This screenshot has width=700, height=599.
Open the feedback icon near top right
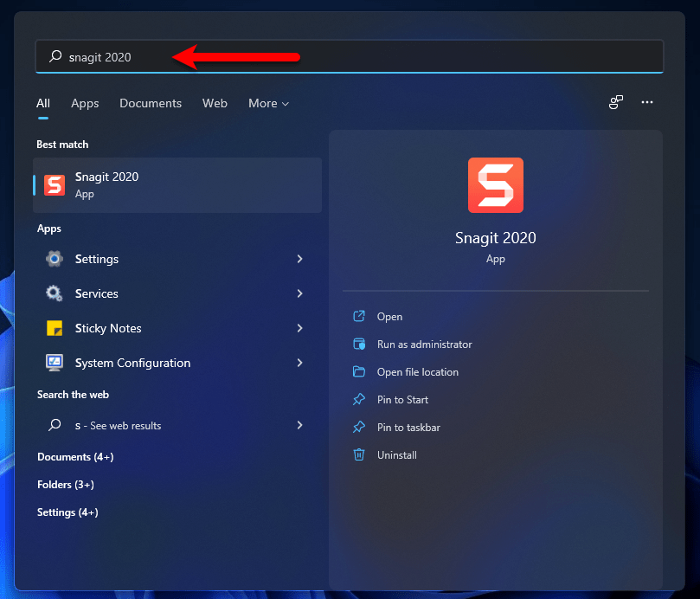[x=615, y=102]
